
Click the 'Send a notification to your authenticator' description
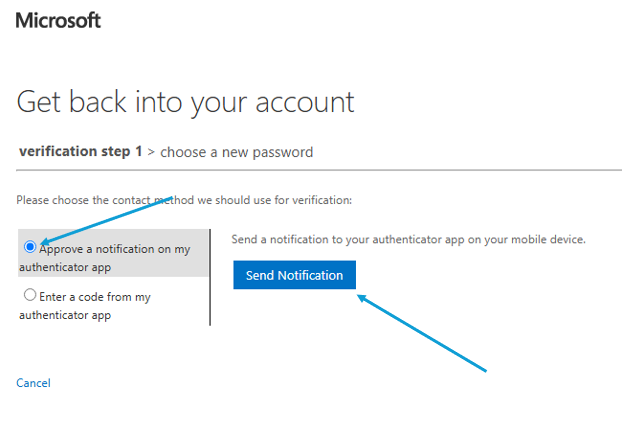click(x=408, y=240)
